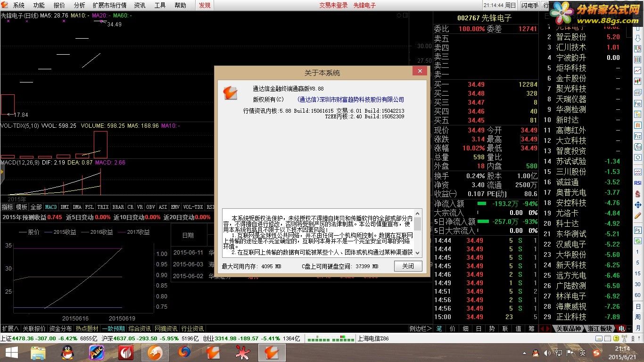
Task: Switch to 关联品种 tab
Action: (x=569, y=329)
